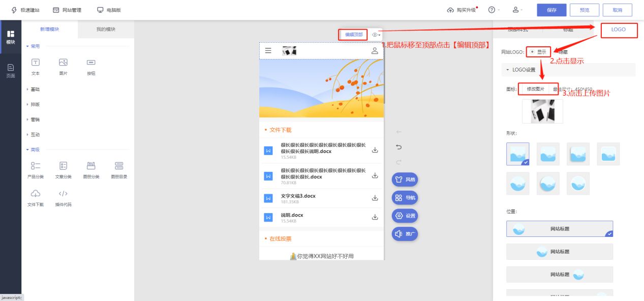Add a 图片 image module
Image resolution: width=644 pixels, height=301 pixels.
click(63, 66)
